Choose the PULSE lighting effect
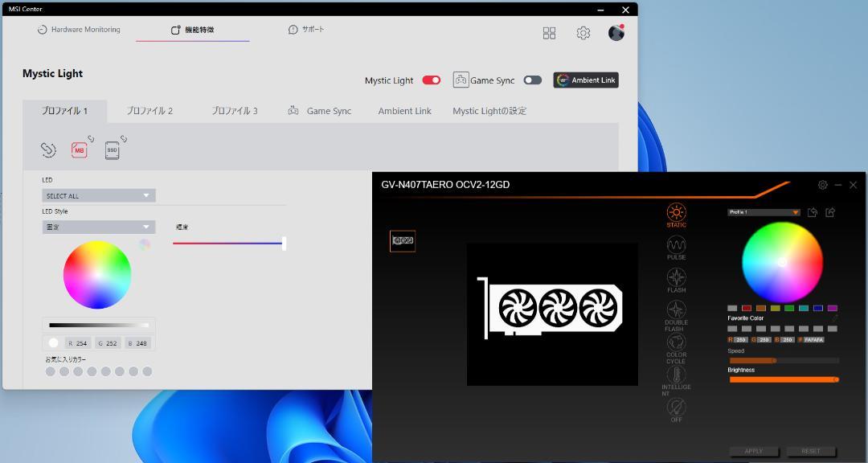 [676, 245]
